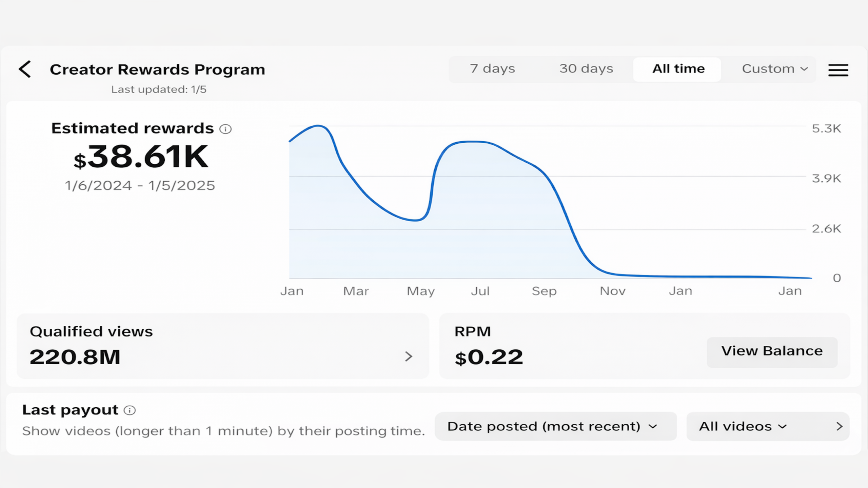
Task: Open the Date posted (most recent) dropdown
Action: [556, 426]
